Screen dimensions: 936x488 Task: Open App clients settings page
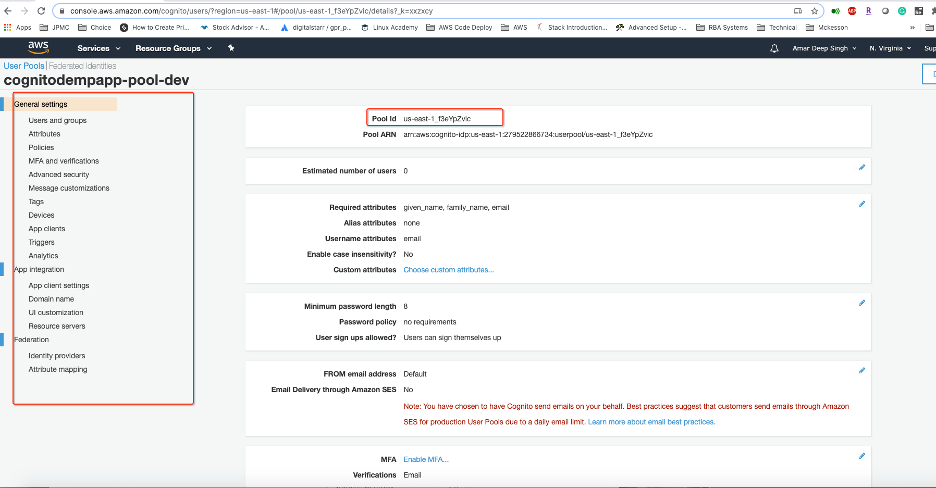pyautogui.click(x=47, y=229)
